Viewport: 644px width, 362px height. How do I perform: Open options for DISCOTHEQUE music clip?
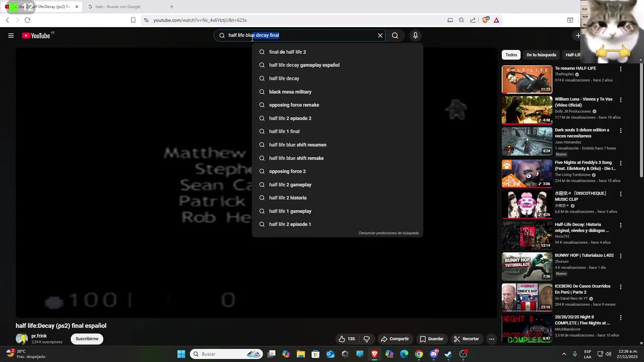point(620,194)
